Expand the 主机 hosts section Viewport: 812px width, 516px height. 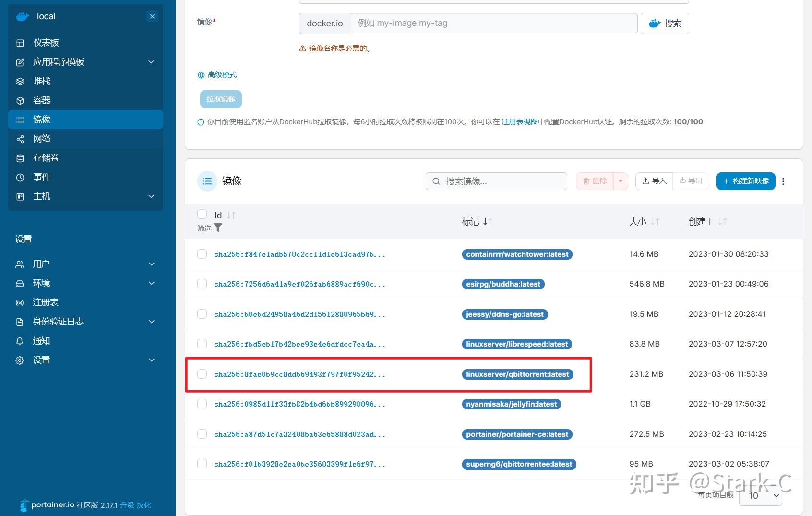coord(42,196)
